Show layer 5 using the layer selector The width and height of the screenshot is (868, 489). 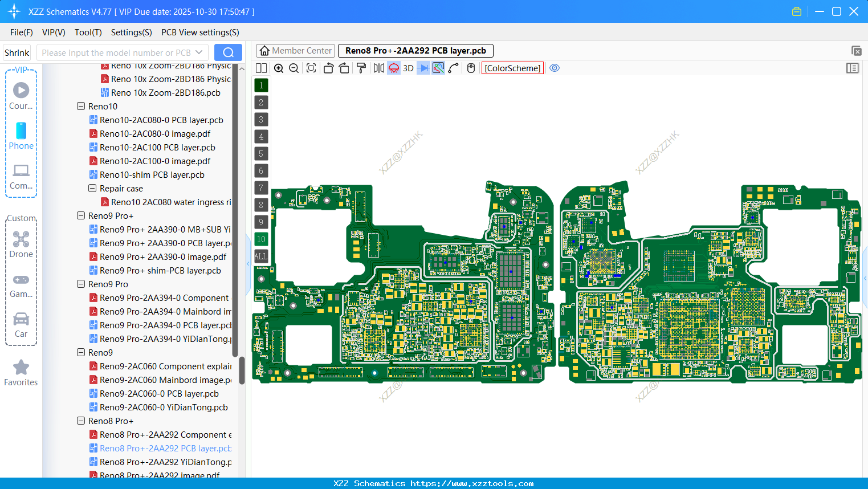(261, 153)
